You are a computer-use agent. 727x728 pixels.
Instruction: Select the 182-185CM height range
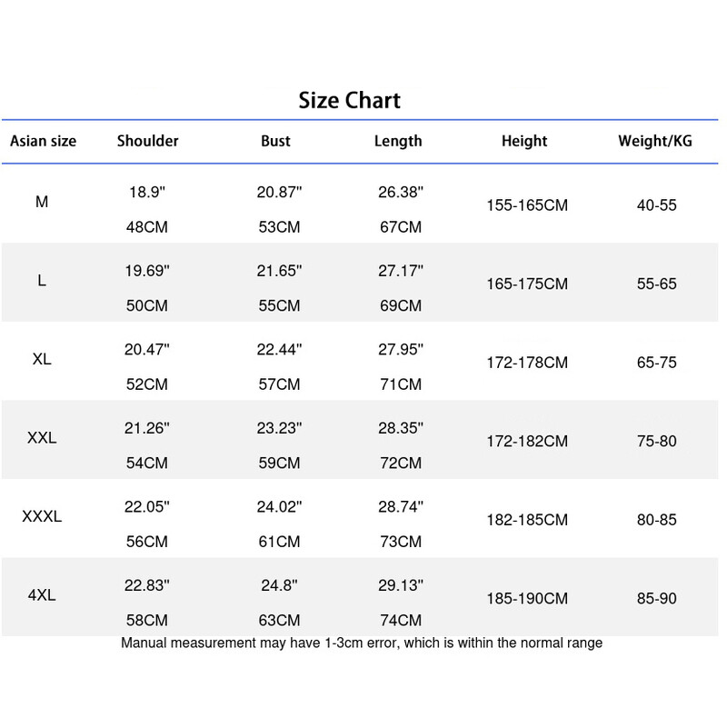click(x=526, y=520)
